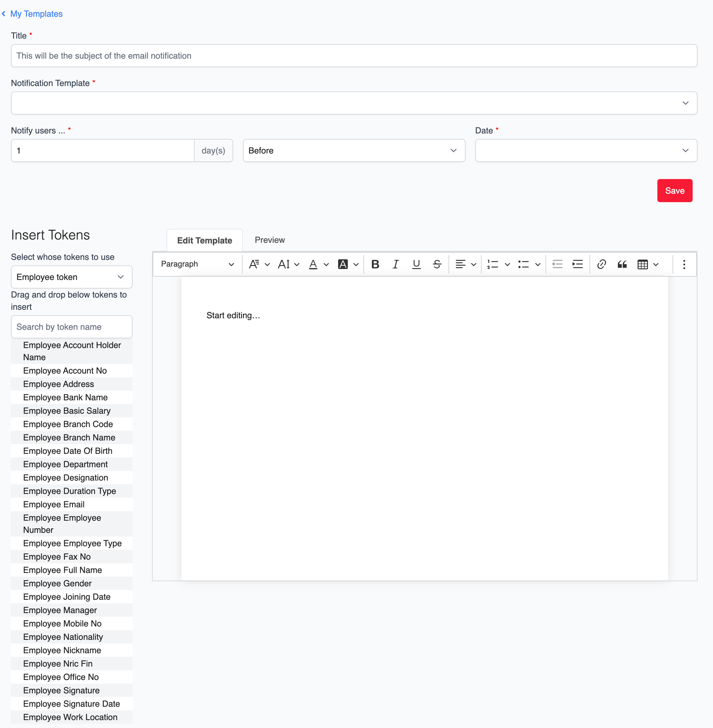Open the Before timing dropdown
713x728 pixels.
point(354,150)
